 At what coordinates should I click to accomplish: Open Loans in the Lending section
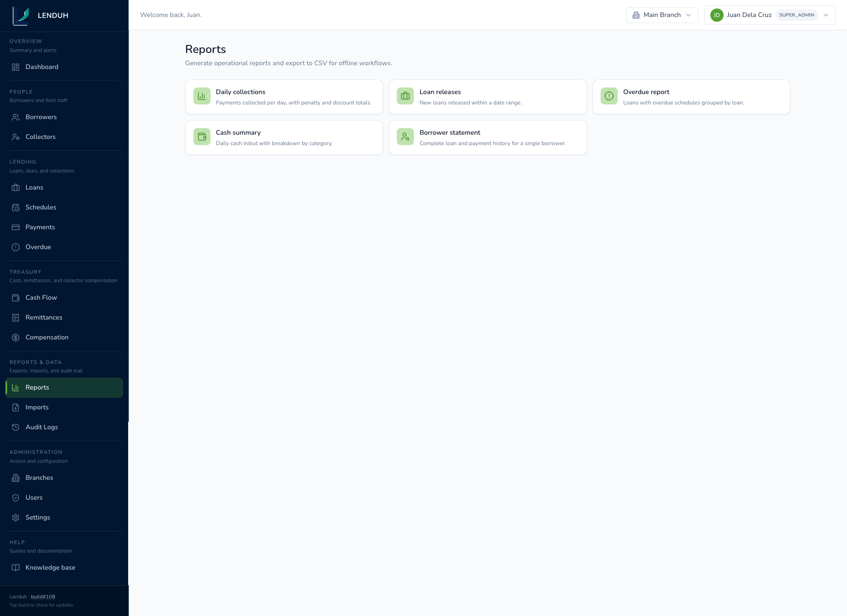coord(64,188)
